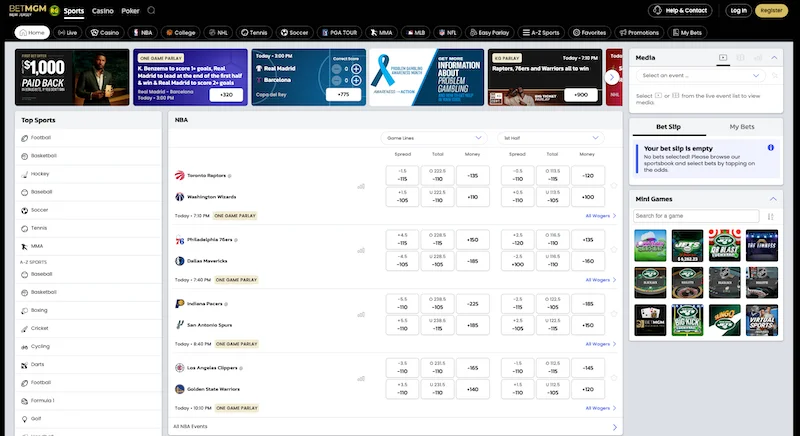Open the 1st Half dropdown
The image size is (800, 436).
[x=553, y=137]
